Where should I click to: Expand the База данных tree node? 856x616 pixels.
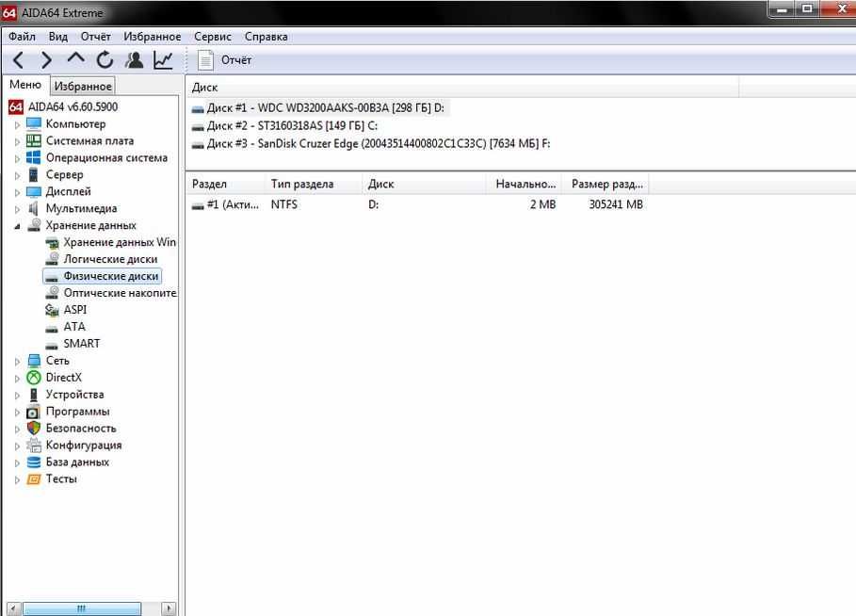pos(17,463)
